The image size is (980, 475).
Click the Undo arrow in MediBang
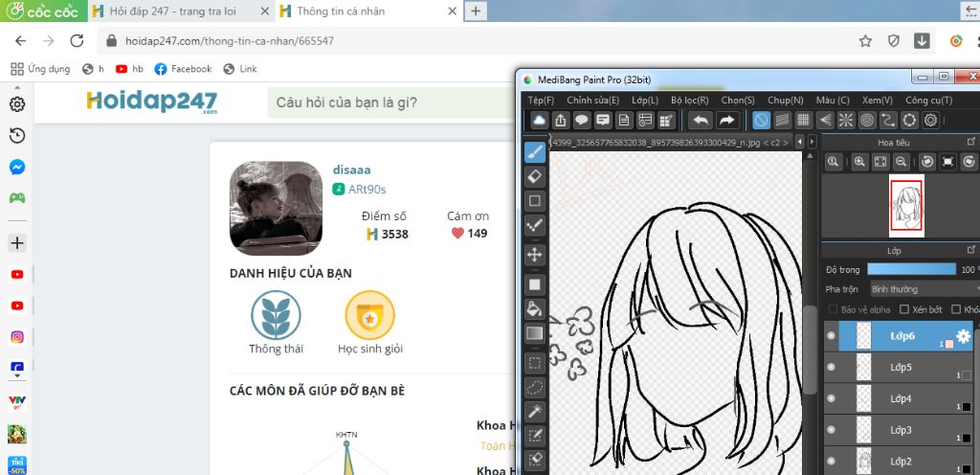(700, 120)
